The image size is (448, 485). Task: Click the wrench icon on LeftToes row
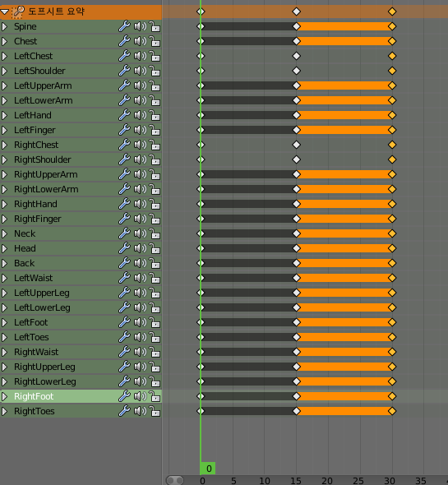[x=124, y=337]
